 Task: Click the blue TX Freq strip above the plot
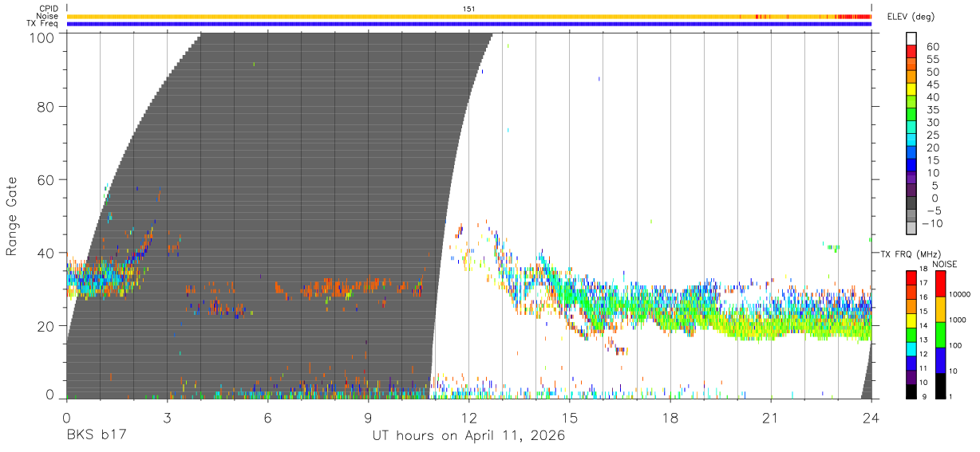pyautogui.click(x=468, y=24)
